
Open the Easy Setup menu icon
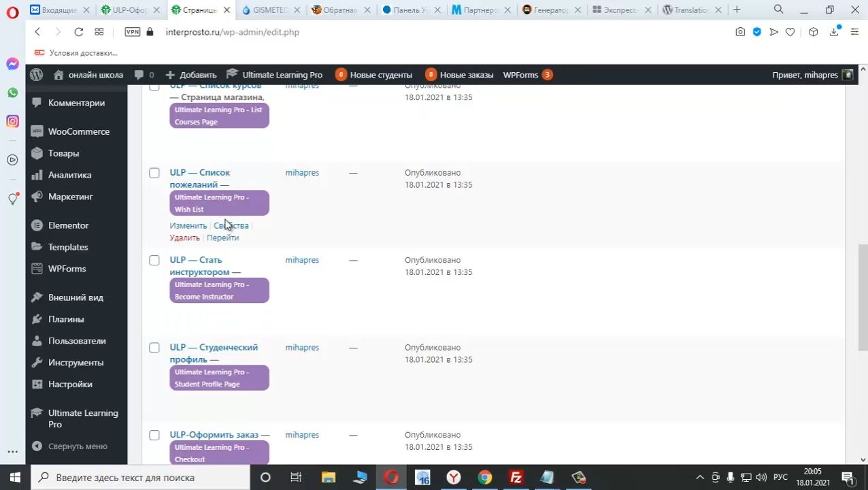point(854,32)
